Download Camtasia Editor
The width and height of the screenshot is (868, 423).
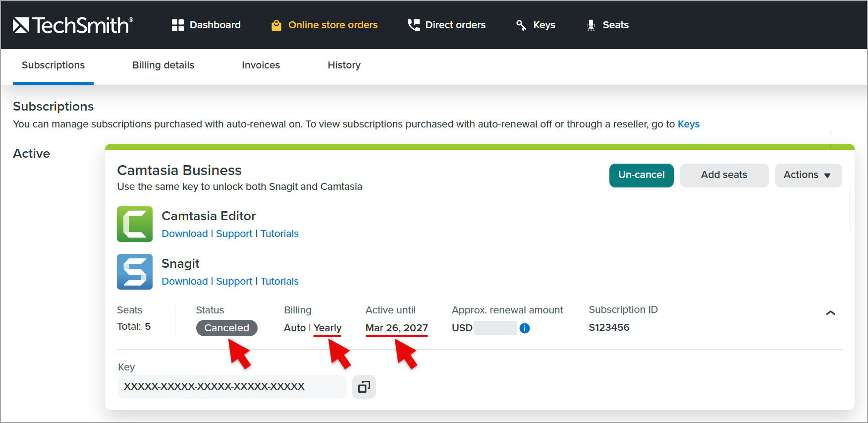pos(185,234)
